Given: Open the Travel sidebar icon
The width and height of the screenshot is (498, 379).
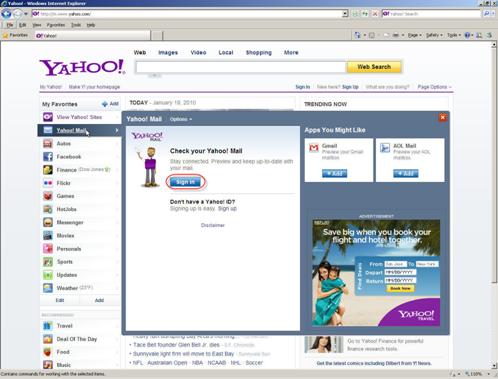Looking at the screenshot, I should (x=48, y=326).
